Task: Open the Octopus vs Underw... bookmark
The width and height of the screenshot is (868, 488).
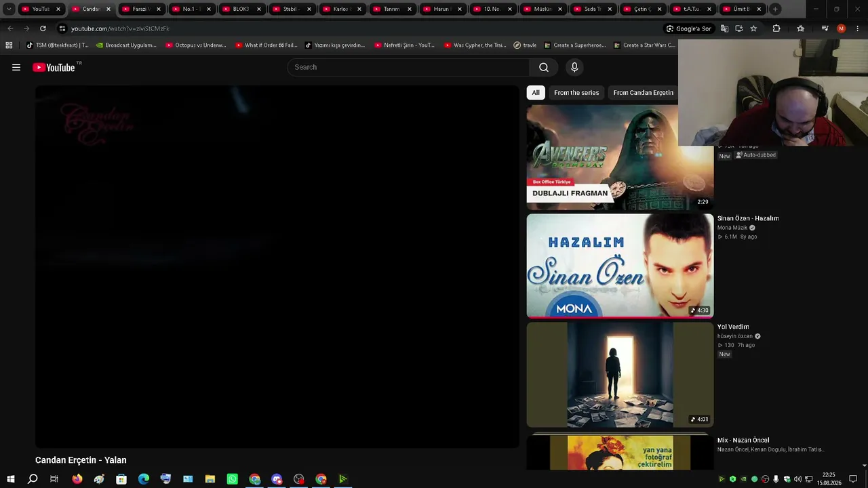Action: pyautogui.click(x=196, y=45)
